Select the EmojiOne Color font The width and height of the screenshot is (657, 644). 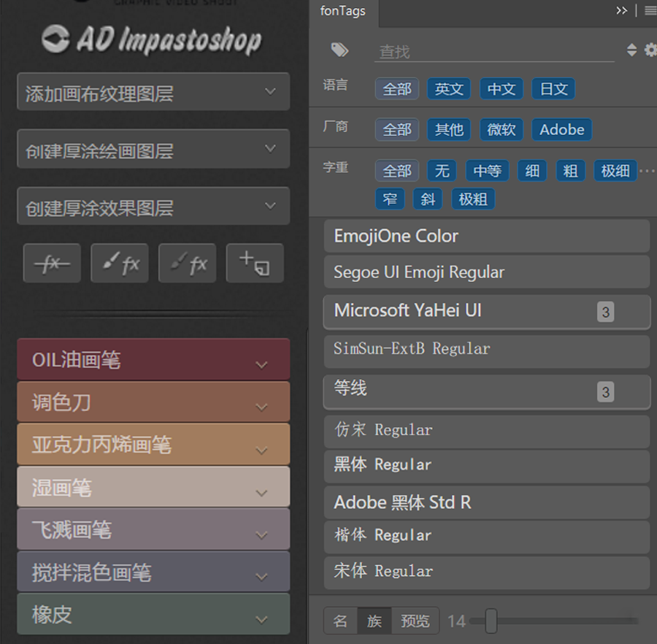[x=487, y=237]
